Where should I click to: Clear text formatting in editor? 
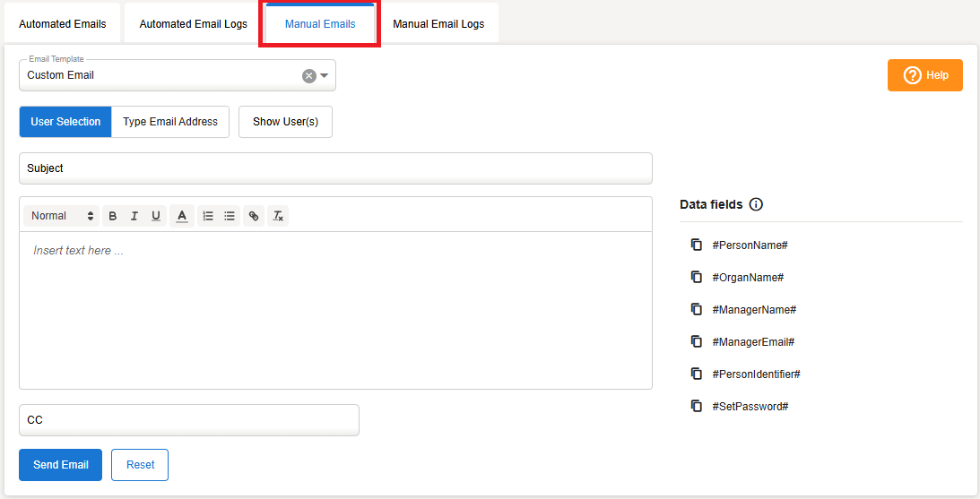278,216
